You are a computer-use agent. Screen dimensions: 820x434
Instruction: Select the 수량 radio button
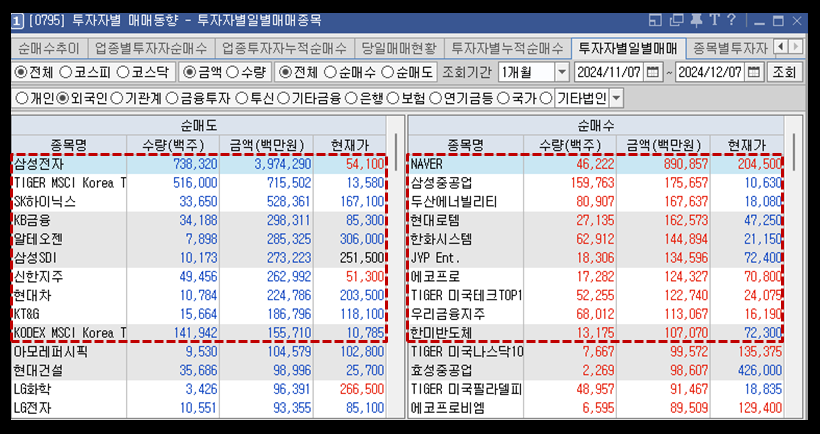(x=233, y=72)
